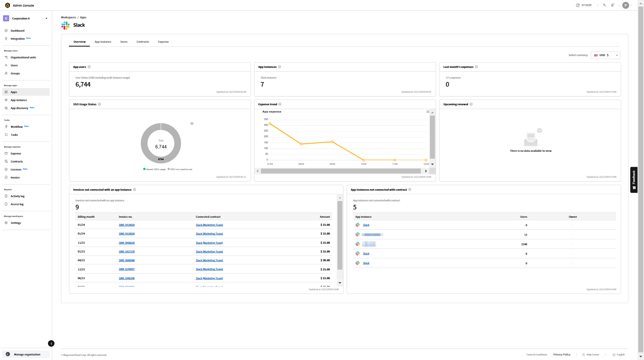Click the expense chart horizontal scrollbar

point(341,171)
